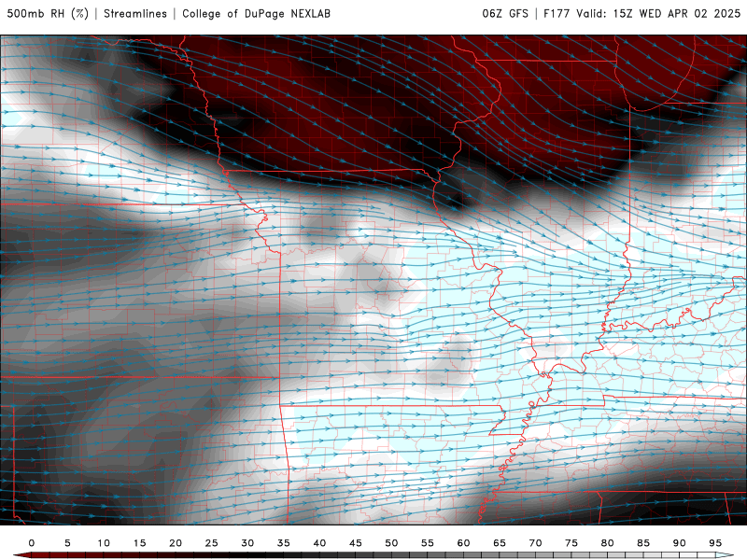Select the "95" colorbar tick label
The image size is (747, 560).
click(x=715, y=543)
